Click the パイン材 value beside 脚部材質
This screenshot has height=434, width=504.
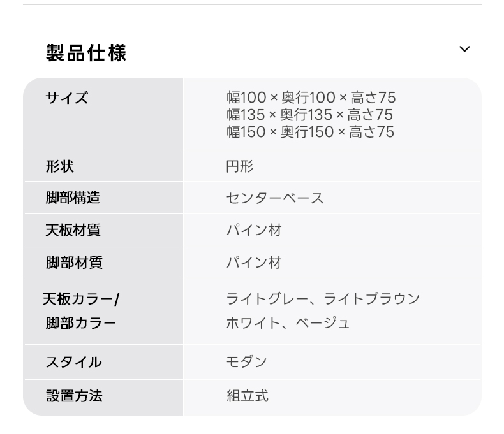tap(254, 263)
